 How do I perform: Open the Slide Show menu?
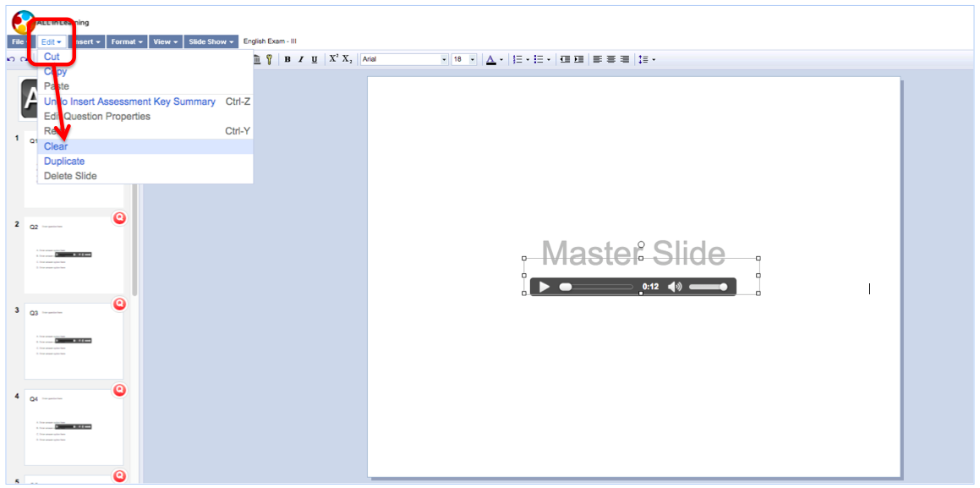pos(211,41)
